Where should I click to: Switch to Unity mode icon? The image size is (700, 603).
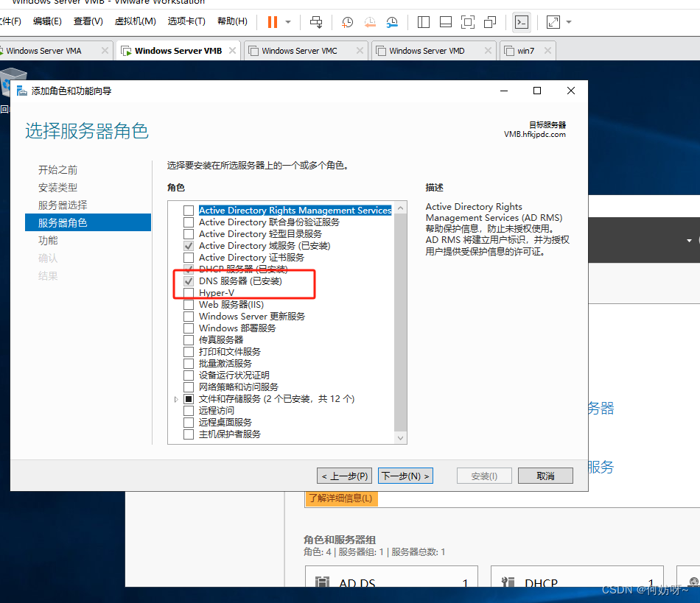[x=490, y=22]
